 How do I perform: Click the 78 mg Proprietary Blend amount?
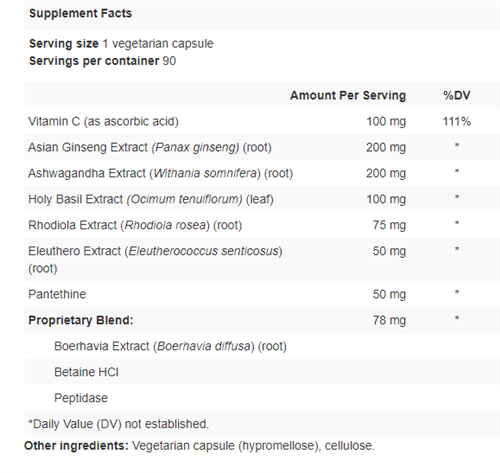click(389, 320)
